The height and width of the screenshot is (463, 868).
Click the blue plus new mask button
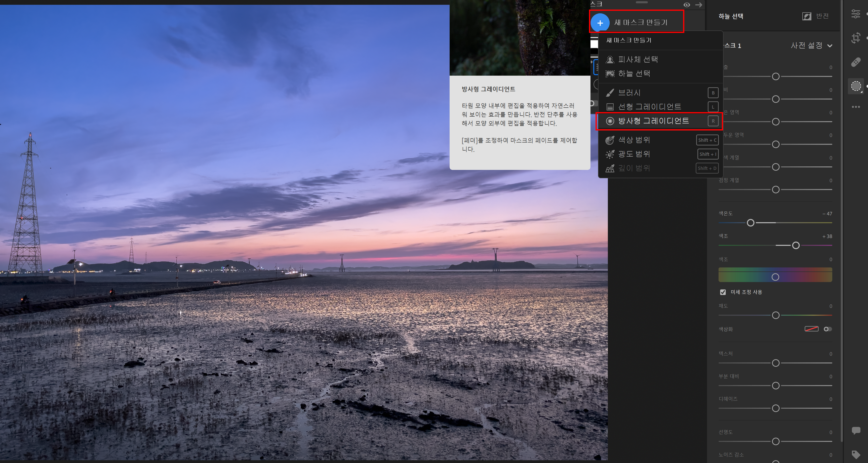(600, 23)
